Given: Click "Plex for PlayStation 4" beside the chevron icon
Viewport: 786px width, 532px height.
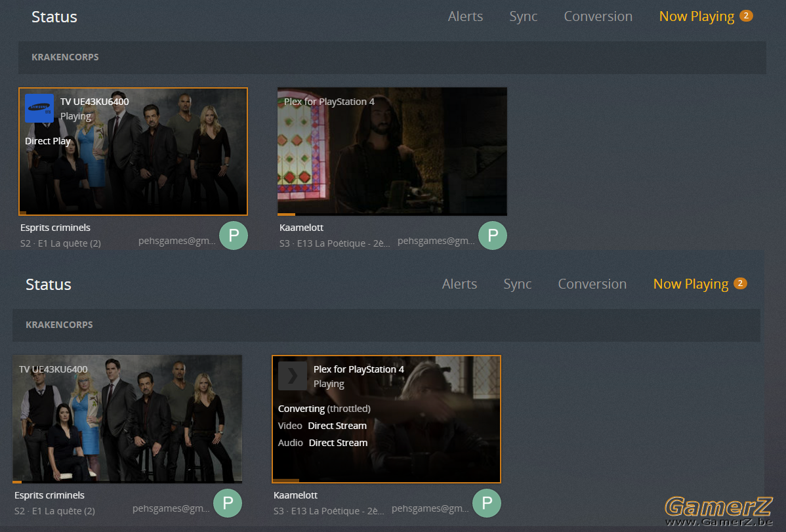Looking at the screenshot, I should coord(359,369).
